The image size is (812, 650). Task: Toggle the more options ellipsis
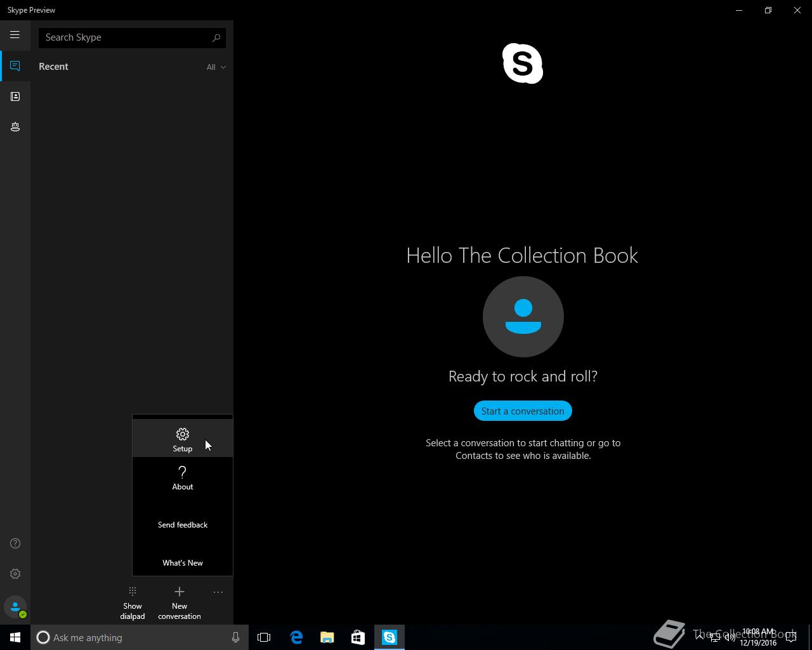[218, 592]
